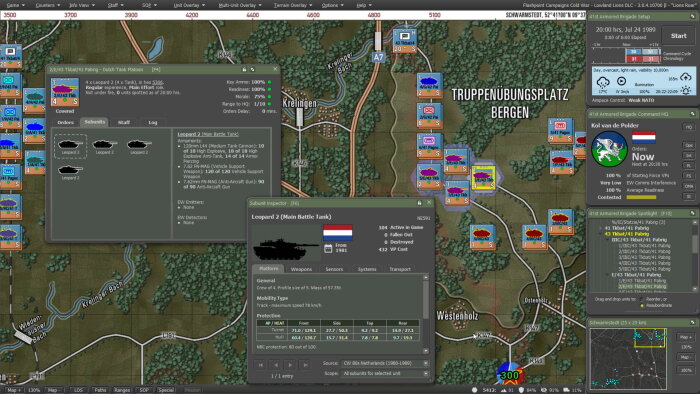Click the PL button in Command HQ panel
The height and width of the screenshot is (394, 700).
pos(688,166)
